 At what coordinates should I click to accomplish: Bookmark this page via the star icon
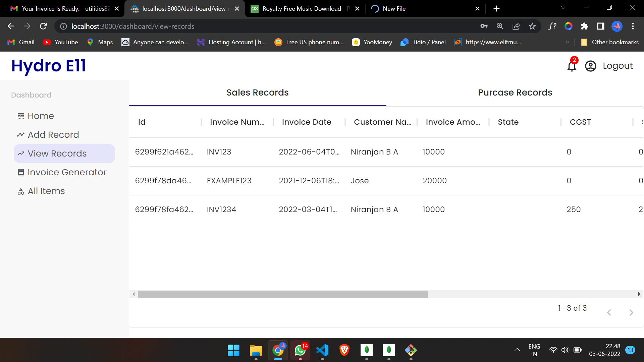click(532, 26)
